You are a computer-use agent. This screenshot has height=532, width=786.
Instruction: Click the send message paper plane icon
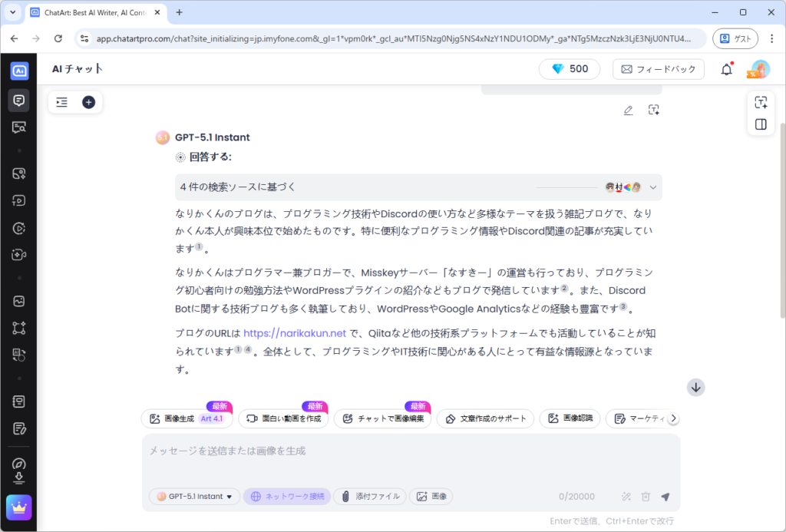[665, 497]
